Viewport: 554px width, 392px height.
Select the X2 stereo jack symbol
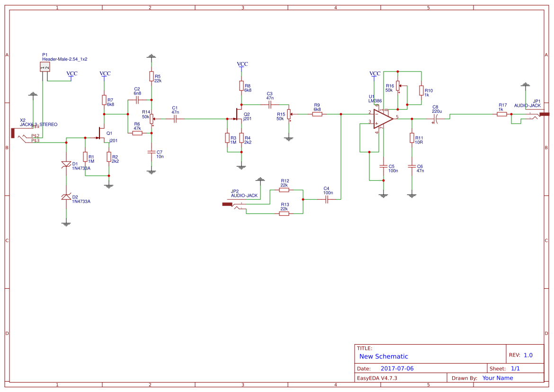click(13, 133)
